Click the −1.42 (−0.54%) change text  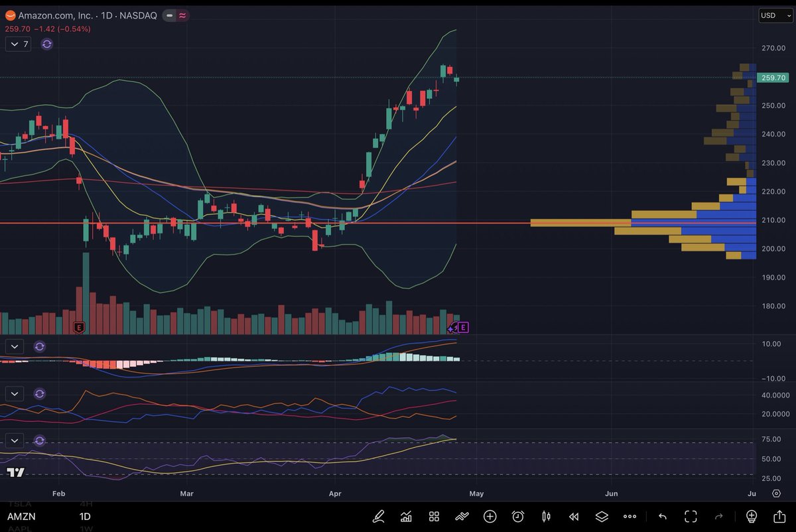point(62,29)
